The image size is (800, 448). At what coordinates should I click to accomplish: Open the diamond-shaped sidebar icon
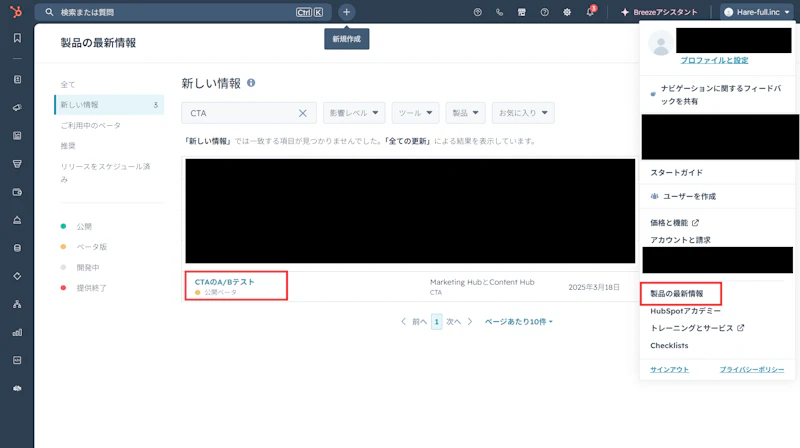tap(17, 276)
